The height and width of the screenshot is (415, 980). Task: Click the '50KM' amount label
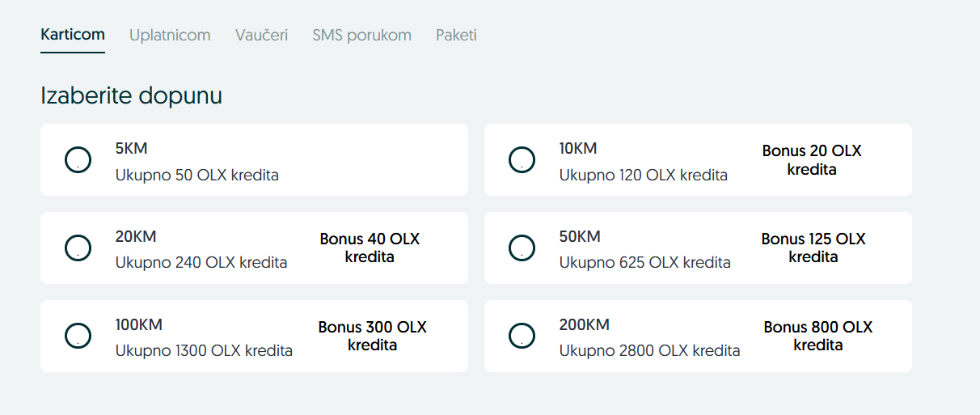(580, 237)
